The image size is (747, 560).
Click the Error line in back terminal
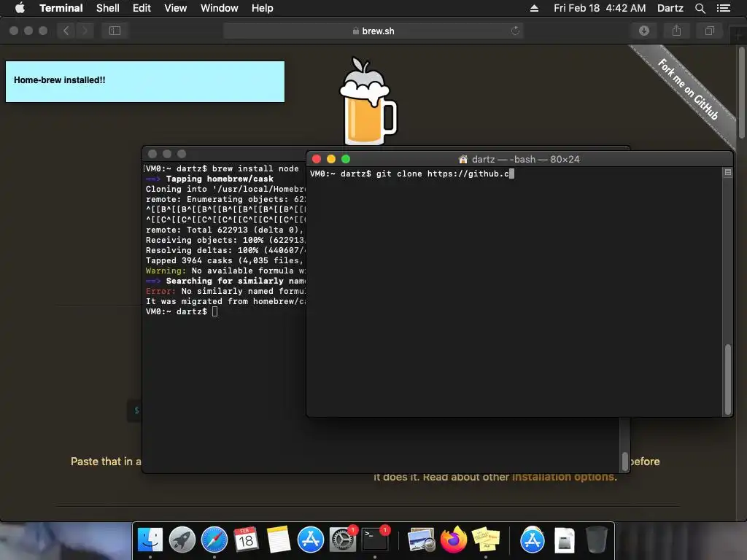(x=225, y=292)
